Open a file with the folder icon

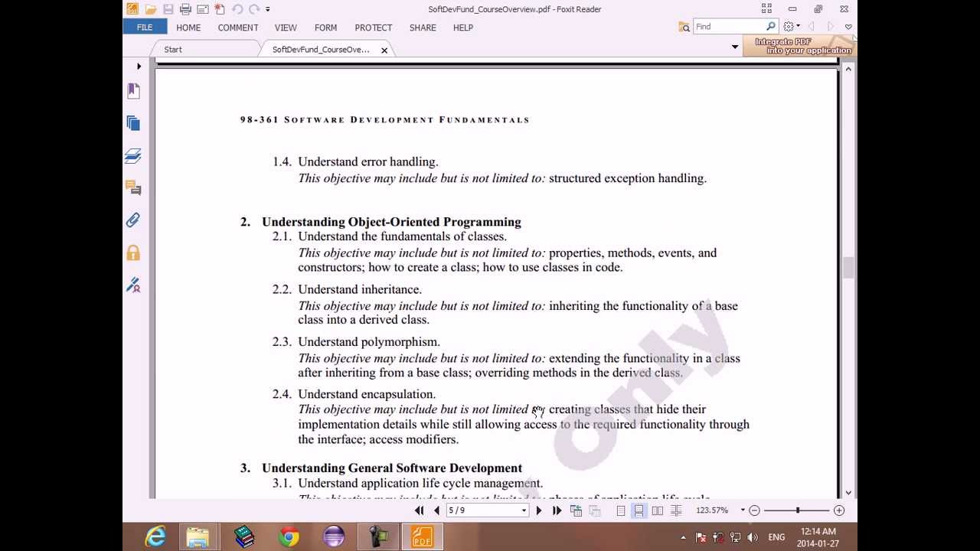click(151, 9)
